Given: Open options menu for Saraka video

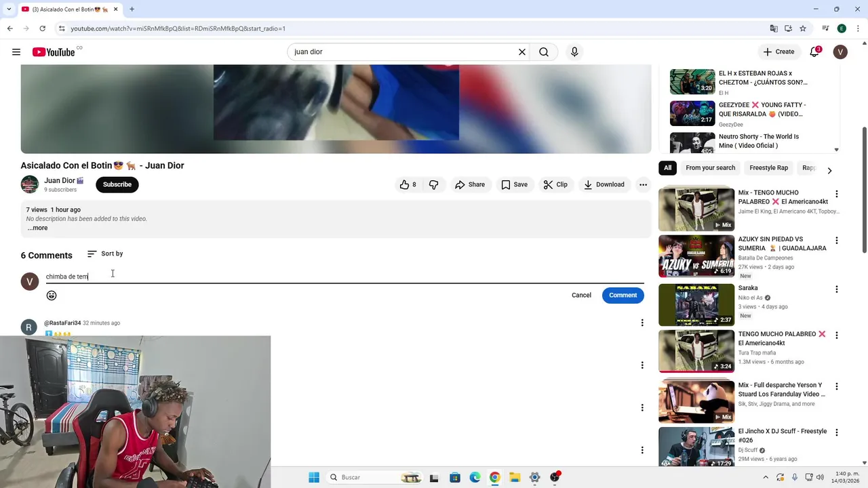Looking at the screenshot, I should [x=837, y=289].
